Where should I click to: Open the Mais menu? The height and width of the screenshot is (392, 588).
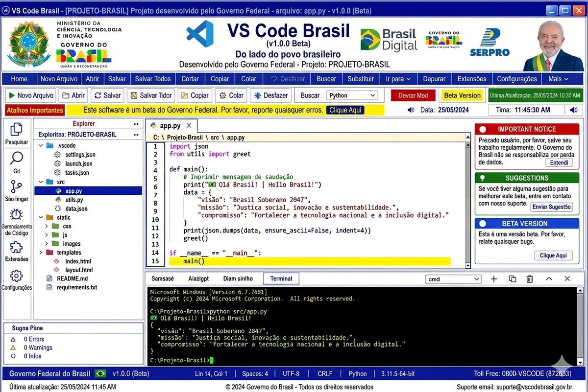(558, 79)
